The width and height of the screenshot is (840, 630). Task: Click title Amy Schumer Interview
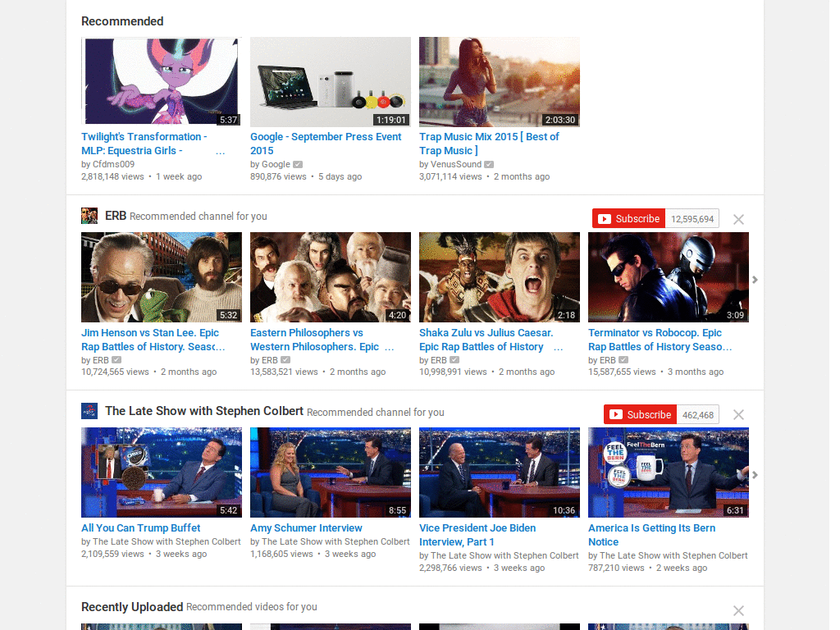[306, 527]
